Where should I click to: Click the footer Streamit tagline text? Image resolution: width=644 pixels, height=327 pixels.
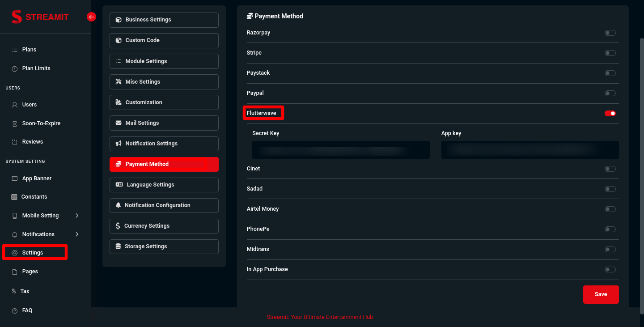(x=320, y=317)
